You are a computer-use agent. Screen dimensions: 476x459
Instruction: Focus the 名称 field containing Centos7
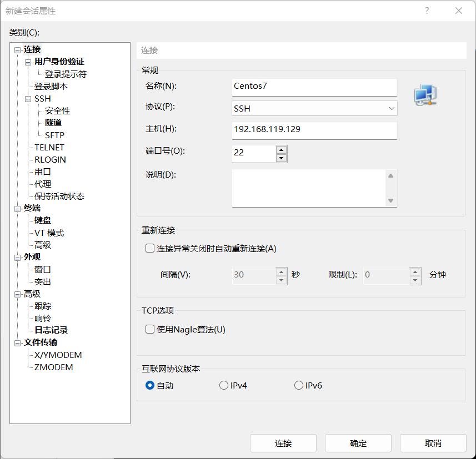click(x=314, y=87)
